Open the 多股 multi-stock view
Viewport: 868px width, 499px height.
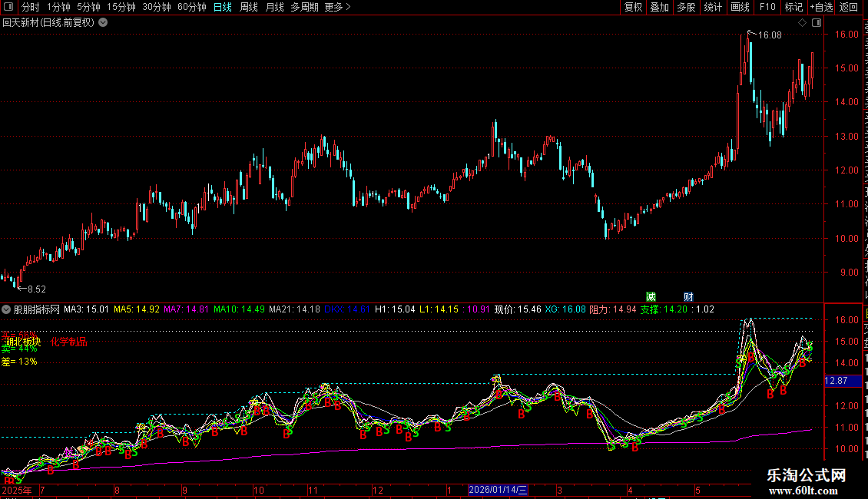(686, 7)
